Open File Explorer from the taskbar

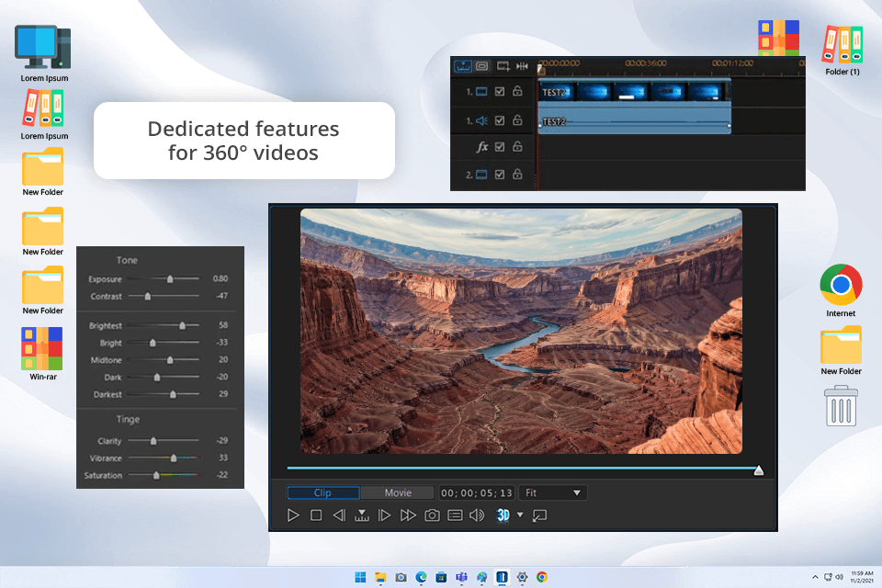coord(380,577)
